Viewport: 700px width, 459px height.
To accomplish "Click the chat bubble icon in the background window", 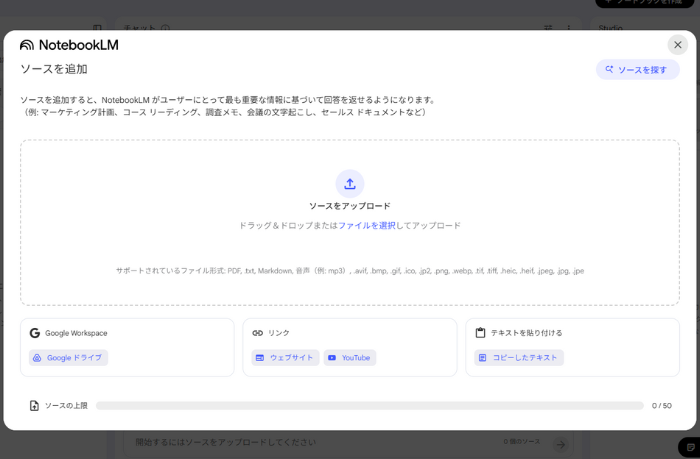I will [x=690, y=447].
